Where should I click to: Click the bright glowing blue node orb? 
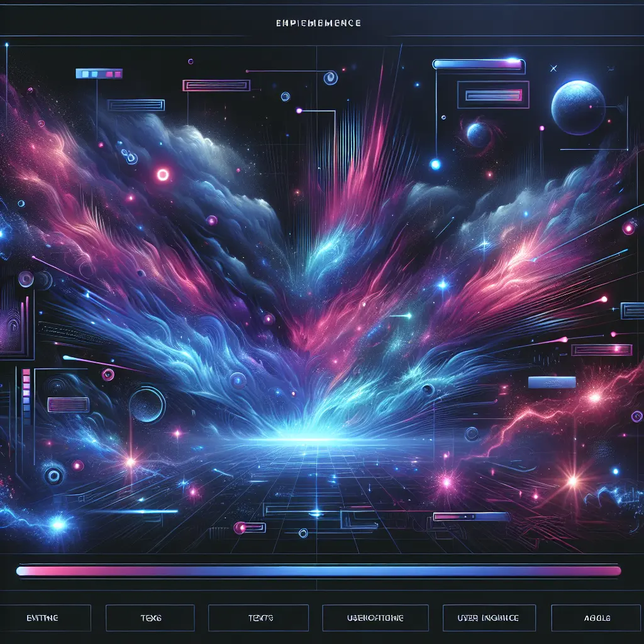tap(435, 164)
